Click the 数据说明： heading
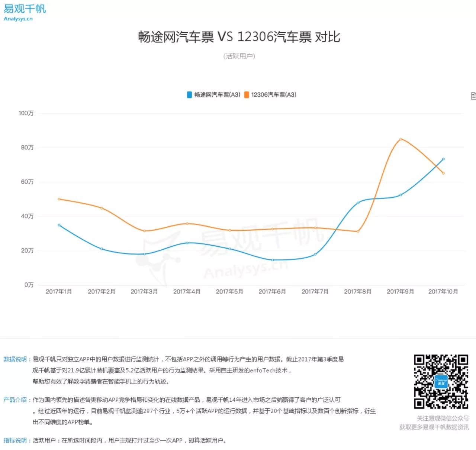The image size is (476, 450). [17, 359]
